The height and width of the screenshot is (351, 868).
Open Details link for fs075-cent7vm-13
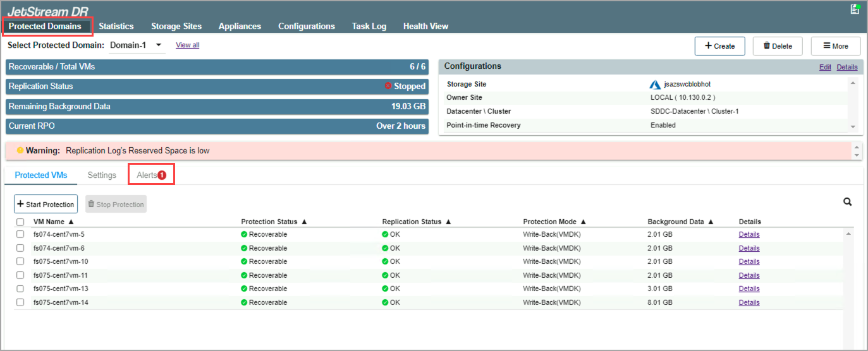749,289
